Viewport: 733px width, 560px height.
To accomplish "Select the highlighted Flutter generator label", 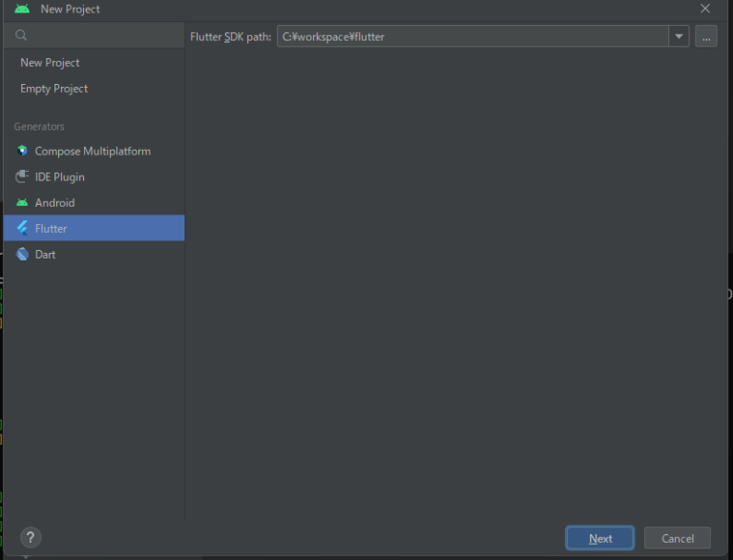I will [x=51, y=228].
